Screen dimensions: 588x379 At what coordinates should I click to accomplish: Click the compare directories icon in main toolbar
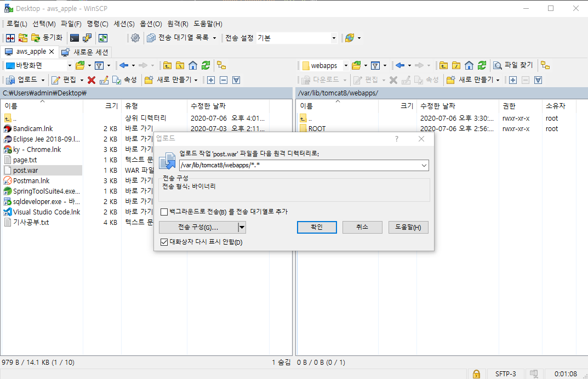(10, 38)
